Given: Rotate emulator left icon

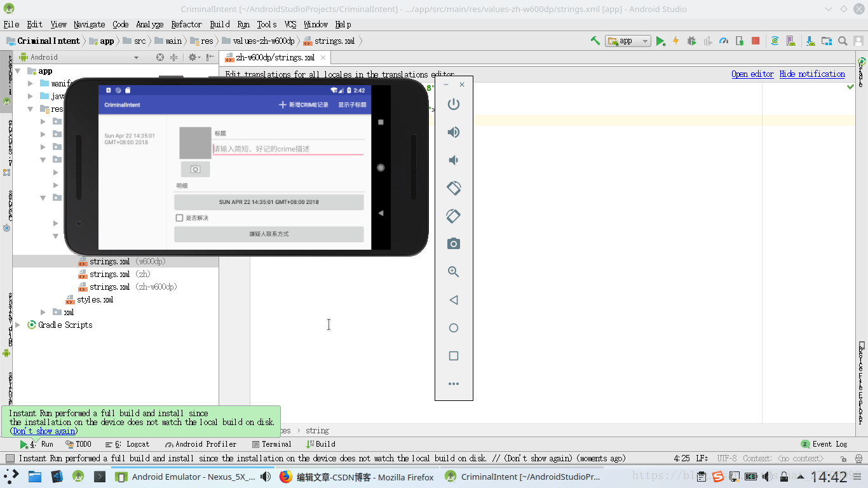Looking at the screenshot, I should pyautogui.click(x=454, y=188).
